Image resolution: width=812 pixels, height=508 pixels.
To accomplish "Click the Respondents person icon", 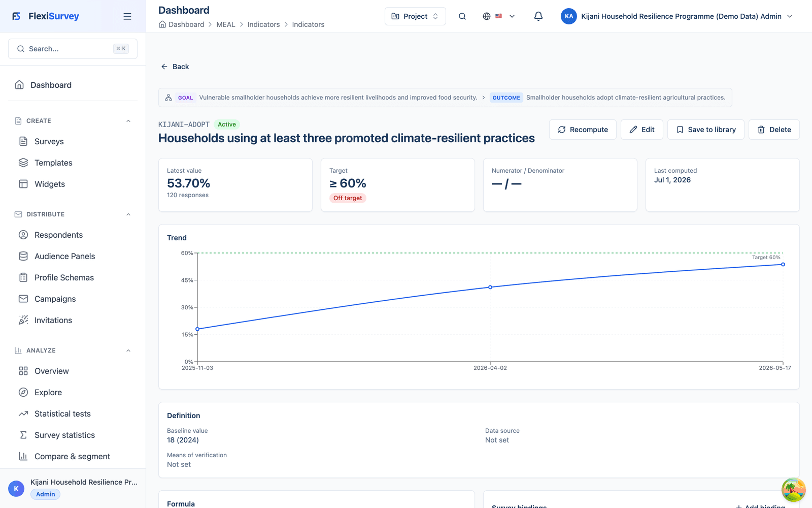I will [x=23, y=235].
